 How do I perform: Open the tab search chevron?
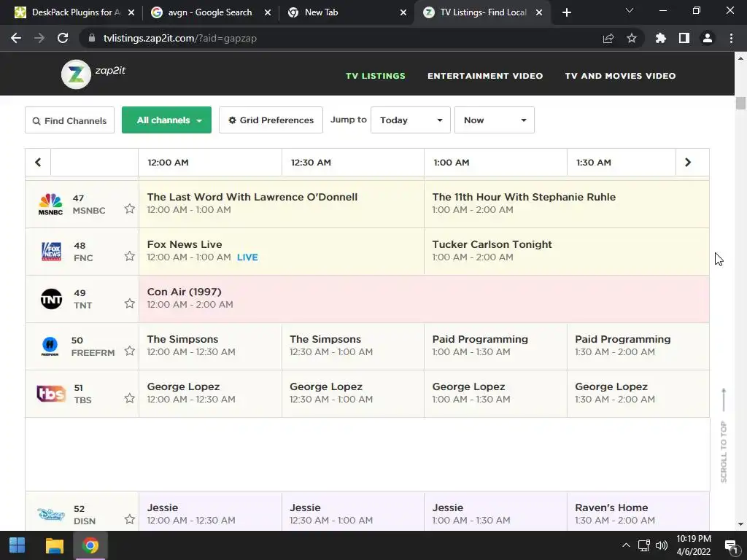(630, 10)
